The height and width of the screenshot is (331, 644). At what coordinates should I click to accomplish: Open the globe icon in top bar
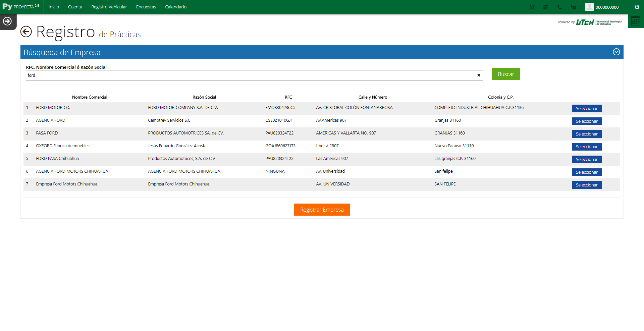pyautogui.click(x=532, y=7)
